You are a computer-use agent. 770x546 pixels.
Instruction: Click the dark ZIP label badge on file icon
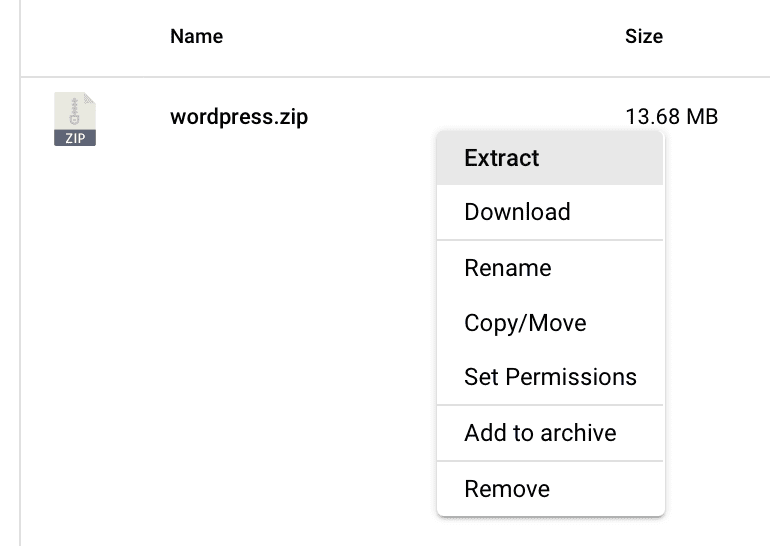click(x=75, y=138)
